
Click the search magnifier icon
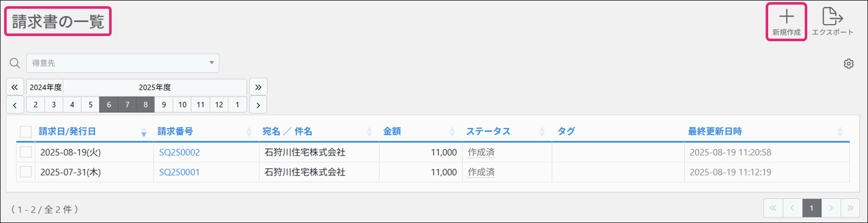pyautogui.click(x=15, y=63)
